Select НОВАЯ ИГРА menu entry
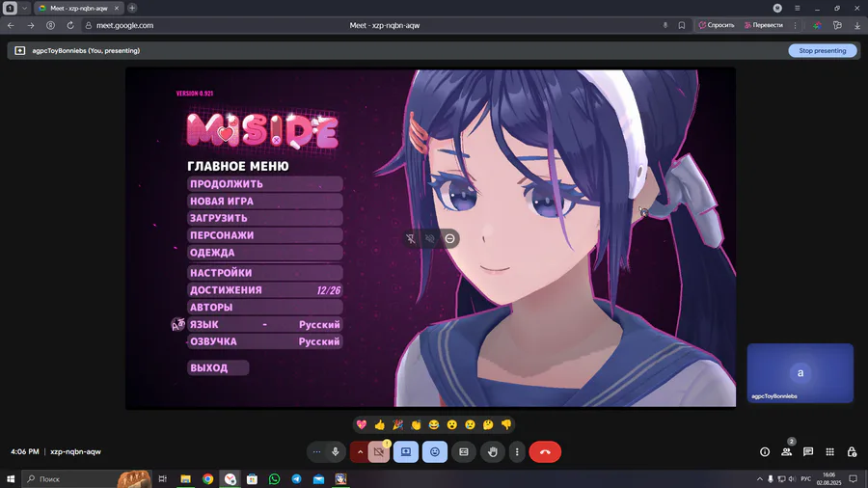This screenshot has height=488, width=868. click(x=264, y=201)
